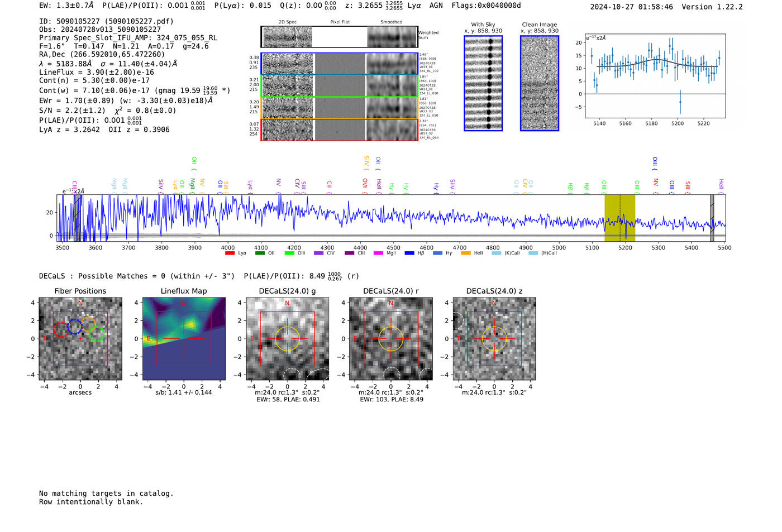This screenshot has height=532, width=782.
Task: Click the HeII orange legend swatch
Action: [x=466, y=253]
